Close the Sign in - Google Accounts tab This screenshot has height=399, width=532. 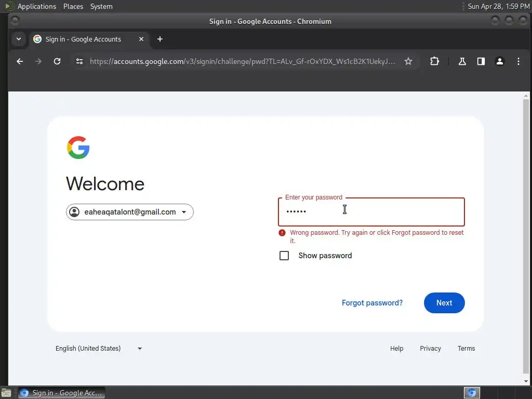(x=141, y=39)
